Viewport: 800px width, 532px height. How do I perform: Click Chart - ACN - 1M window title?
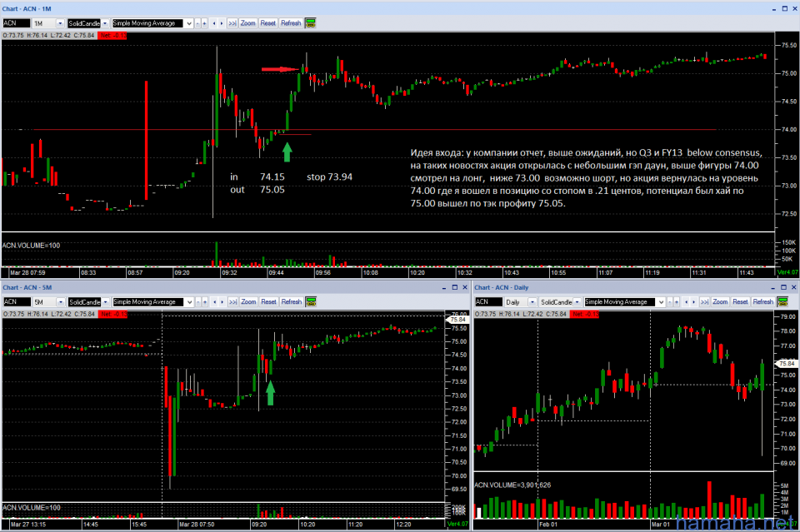point(27,8)
